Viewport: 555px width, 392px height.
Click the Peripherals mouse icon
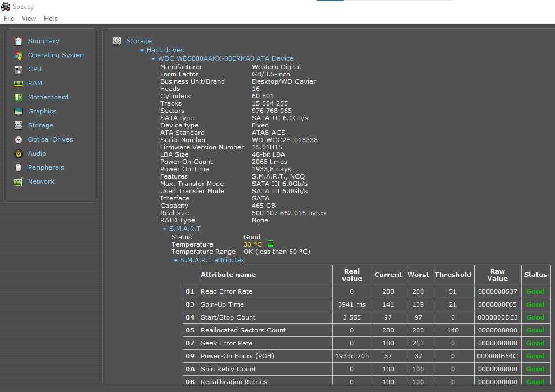[x=19, y=167]
